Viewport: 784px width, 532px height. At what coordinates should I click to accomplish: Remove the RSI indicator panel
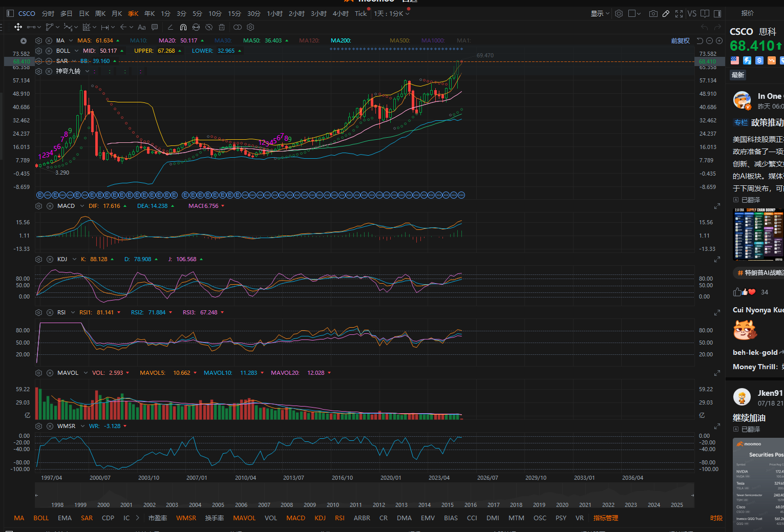pos(50,312)
